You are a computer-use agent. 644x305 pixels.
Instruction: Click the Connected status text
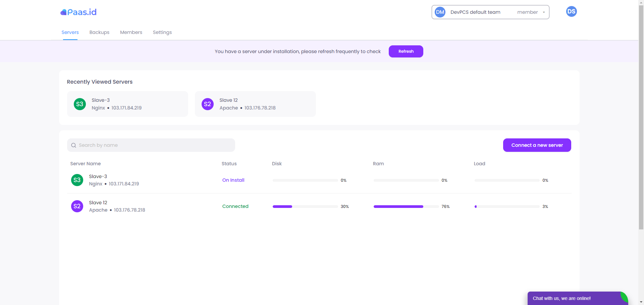[x=235, y=206]
